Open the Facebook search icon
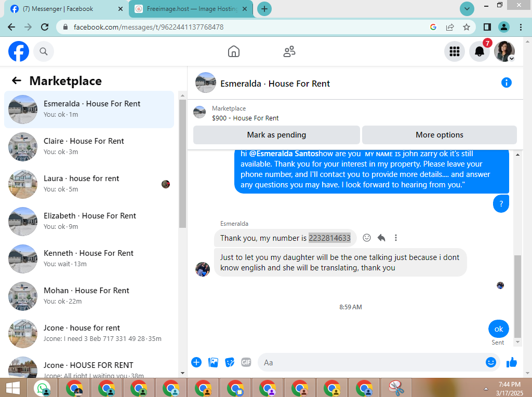This screenshot has height=397, width=532. 44,51
